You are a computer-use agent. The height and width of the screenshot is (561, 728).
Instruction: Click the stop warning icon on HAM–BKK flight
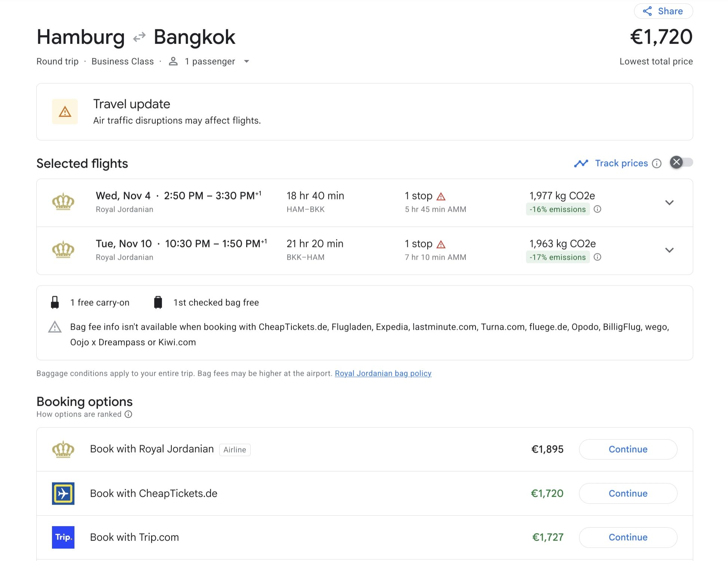pos(441,196)
